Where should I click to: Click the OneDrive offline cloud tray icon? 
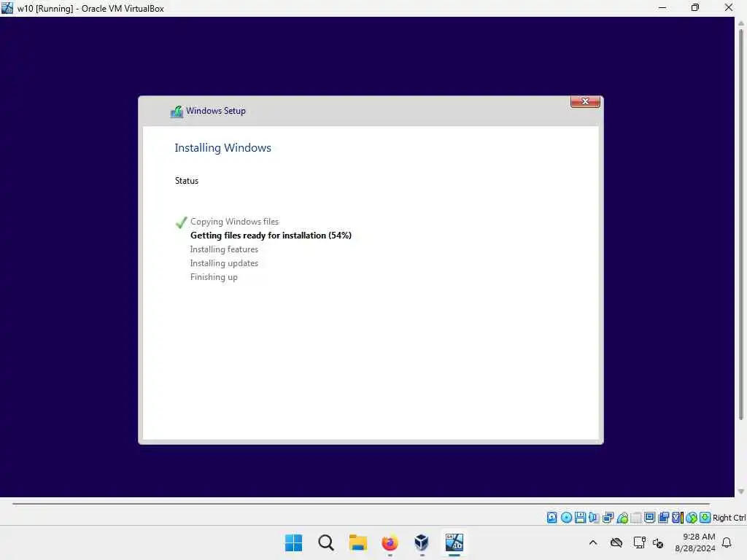616,542
